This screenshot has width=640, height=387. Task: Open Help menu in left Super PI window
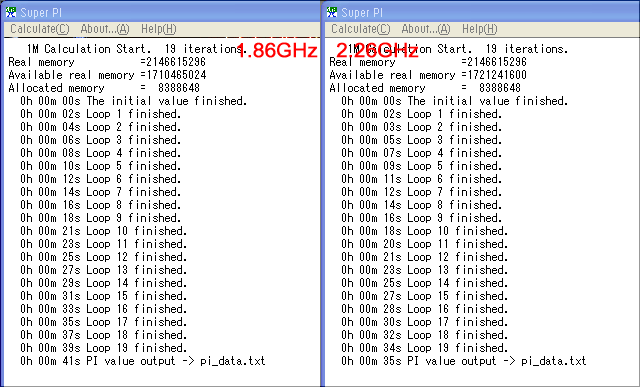coord(158,29)
